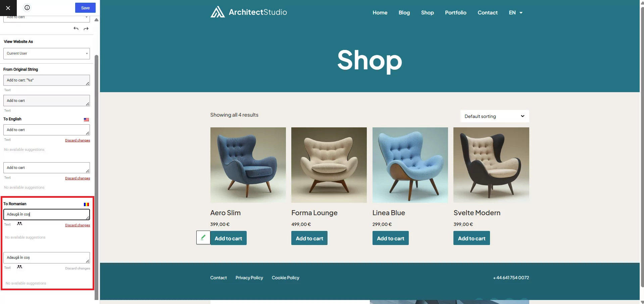Click the Romanian flag icon
This screenshot has width=644, height=304.
pos(86,204)
